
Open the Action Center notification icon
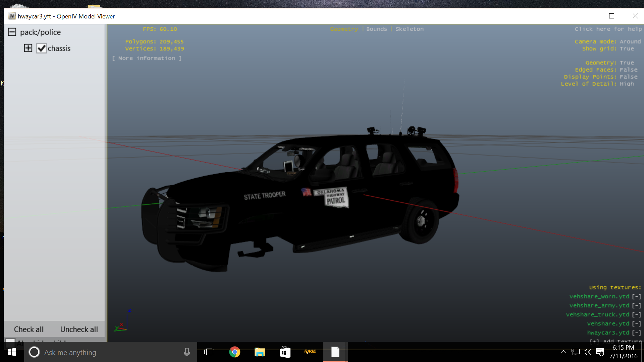pos(600,352)
